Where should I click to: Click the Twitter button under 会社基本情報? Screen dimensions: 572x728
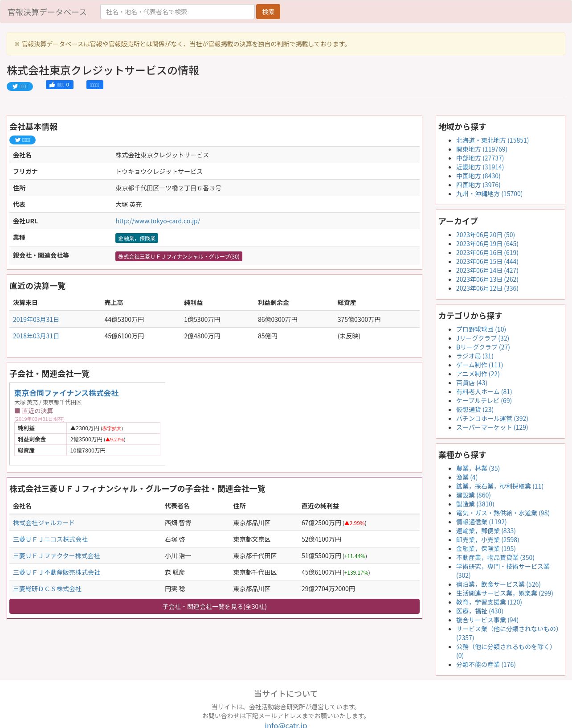point(22,140)
